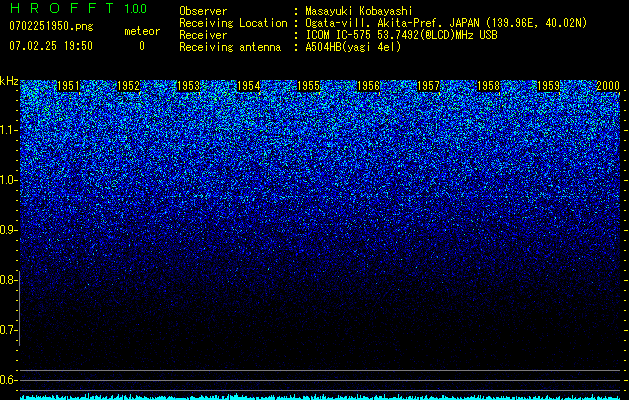Click the 1954 time marker
Viewport: 629px width, 400px height.
click(248, 86)
